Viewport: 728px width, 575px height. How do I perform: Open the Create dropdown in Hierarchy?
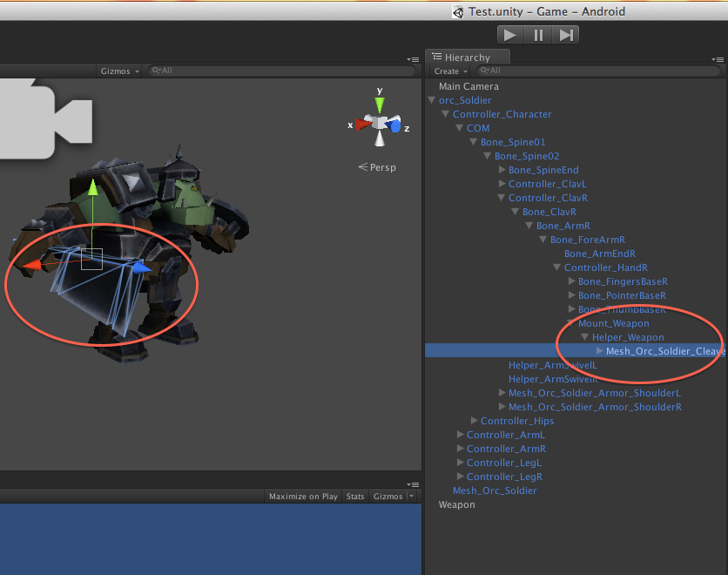(x=450, y=71)
